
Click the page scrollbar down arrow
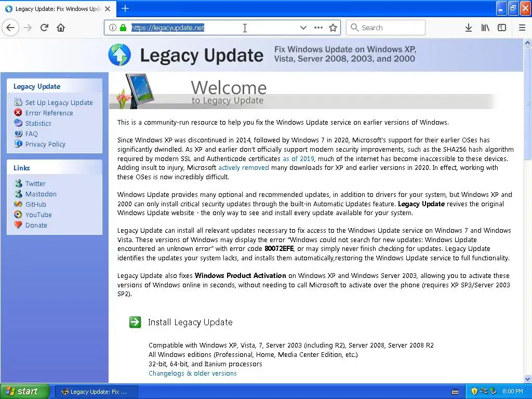click(x=527, y=379)
